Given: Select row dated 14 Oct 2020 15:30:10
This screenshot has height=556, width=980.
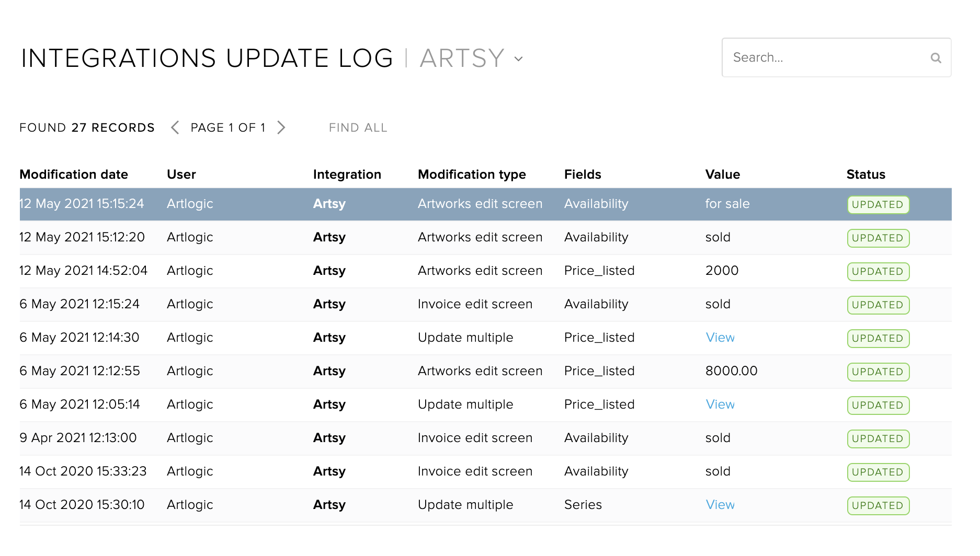Looking at the screenshot, I should pos(485,505).
